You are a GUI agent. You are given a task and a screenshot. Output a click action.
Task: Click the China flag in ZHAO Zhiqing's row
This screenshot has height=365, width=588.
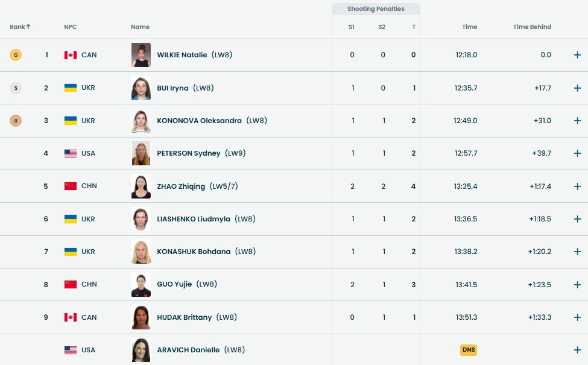tap(71, 186)
